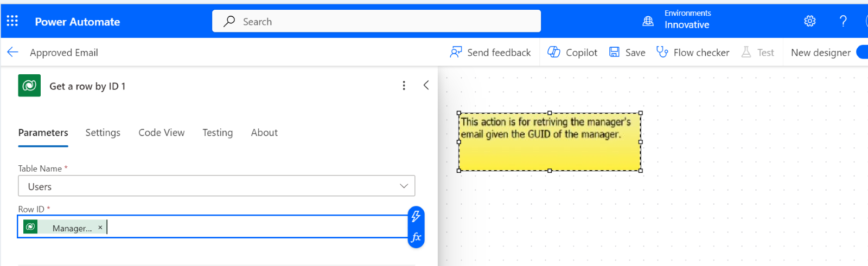The width and height of the screenshot is (868, 266).
Task: Click the Dataverse icon beside Get a row by ID 1
Action: pos(29,86)
